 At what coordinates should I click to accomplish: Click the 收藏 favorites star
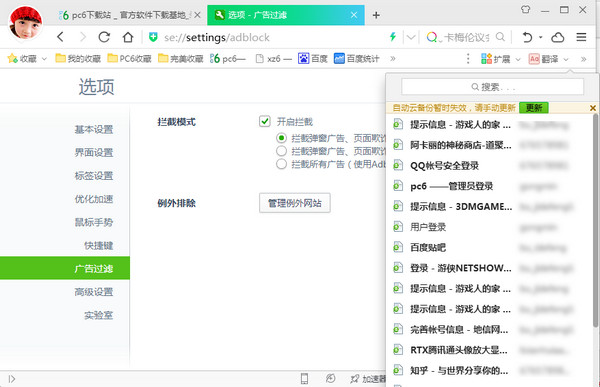[x=12, y=59]
